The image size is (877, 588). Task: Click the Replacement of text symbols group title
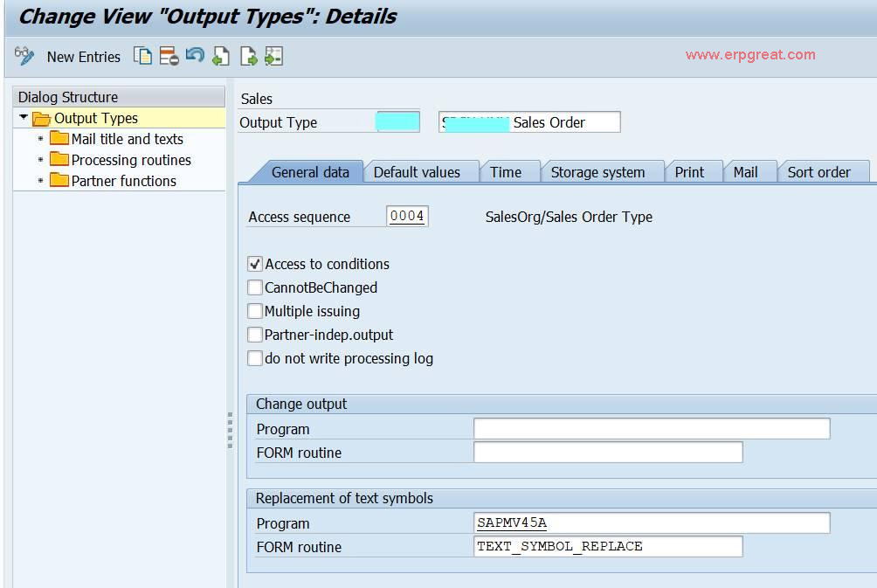click(x=344, y=498)
